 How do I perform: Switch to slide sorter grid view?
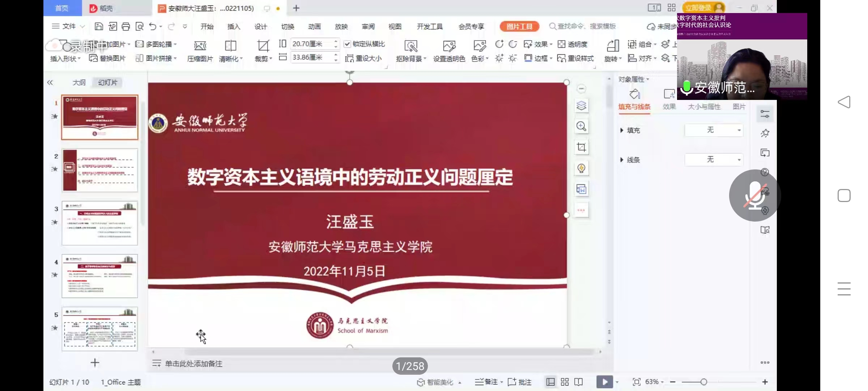coord(565,382)
